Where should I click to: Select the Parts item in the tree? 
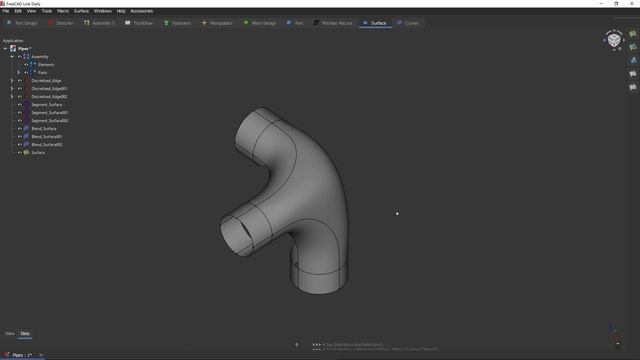[x=42, y=73]
